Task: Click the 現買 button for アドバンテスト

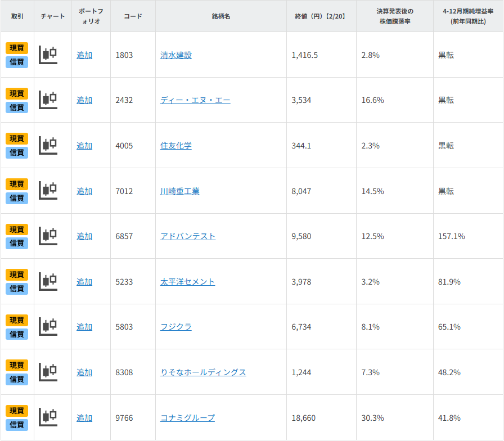Action: pyautogui.click(x=17, y=229)
